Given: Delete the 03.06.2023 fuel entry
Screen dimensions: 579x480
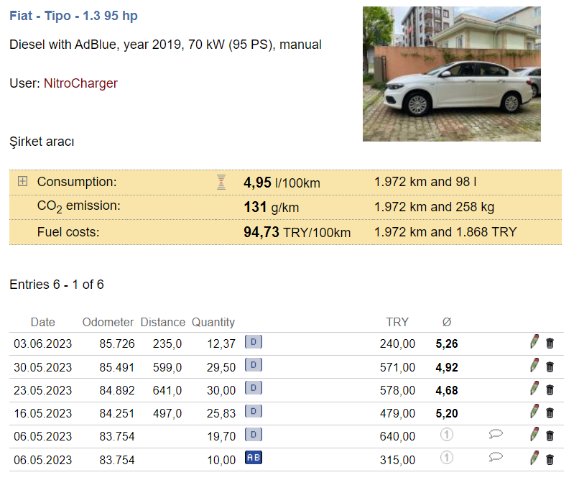Looking at the screenshot, I should [550, 343].
